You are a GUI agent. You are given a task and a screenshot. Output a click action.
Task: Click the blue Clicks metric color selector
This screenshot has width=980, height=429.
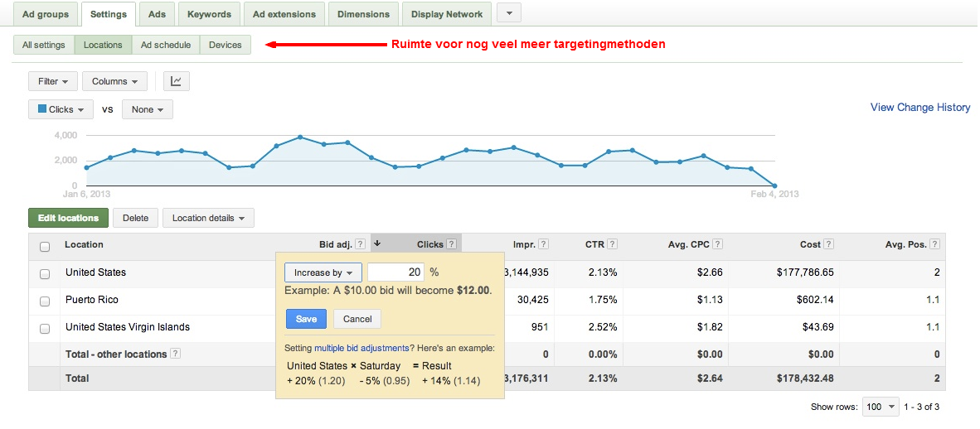[61, 109]
